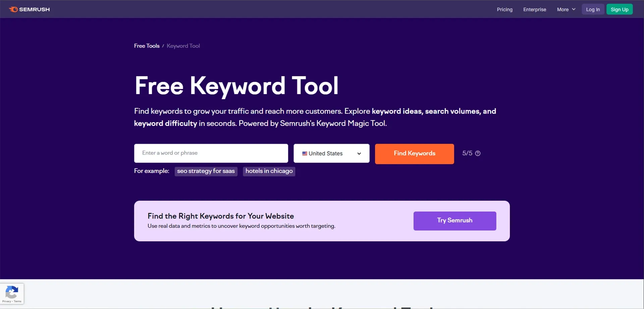Click the Sign Up button

[619, 9]
